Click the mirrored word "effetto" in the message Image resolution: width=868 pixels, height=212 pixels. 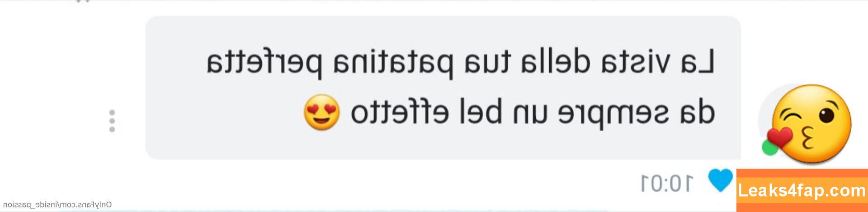click(400, 111)
